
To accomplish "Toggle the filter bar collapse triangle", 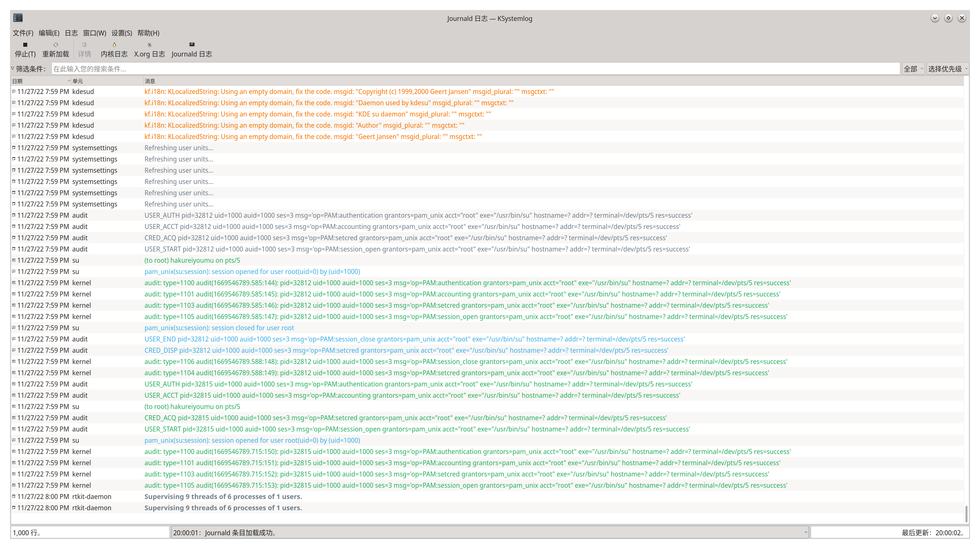I will coord(12,68).
